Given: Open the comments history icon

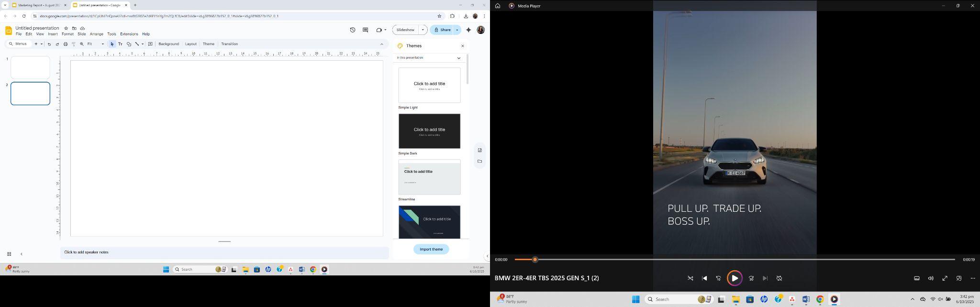Looking at the screenshot, I should click(x=366, y=30).
